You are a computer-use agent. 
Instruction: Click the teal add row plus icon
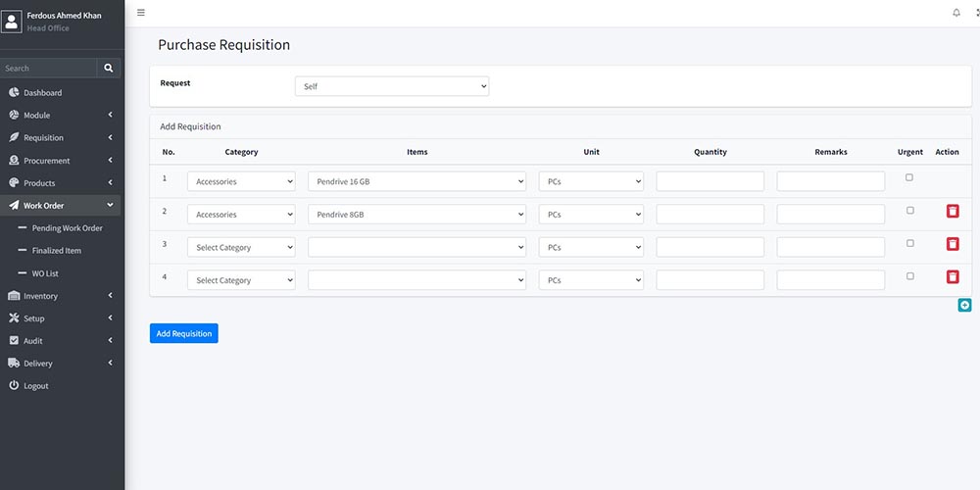point(964,306)
